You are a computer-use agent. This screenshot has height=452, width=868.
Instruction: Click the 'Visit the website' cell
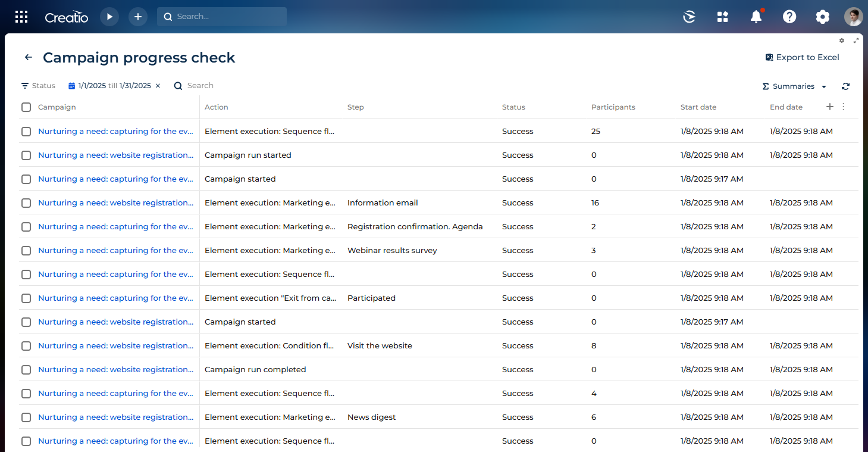coord(380,345)
